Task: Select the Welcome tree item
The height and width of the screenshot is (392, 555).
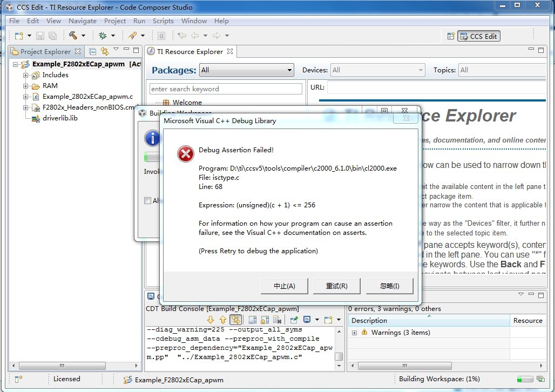Action: (187, 103)
